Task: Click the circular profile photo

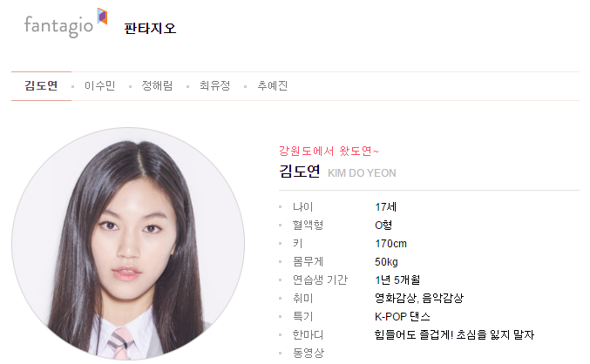Action: (x=128, y=244)
